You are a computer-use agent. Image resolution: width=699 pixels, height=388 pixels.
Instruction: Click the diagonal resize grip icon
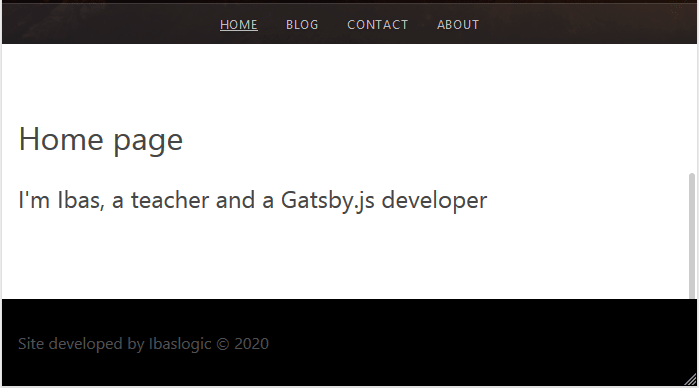[690, 380]
